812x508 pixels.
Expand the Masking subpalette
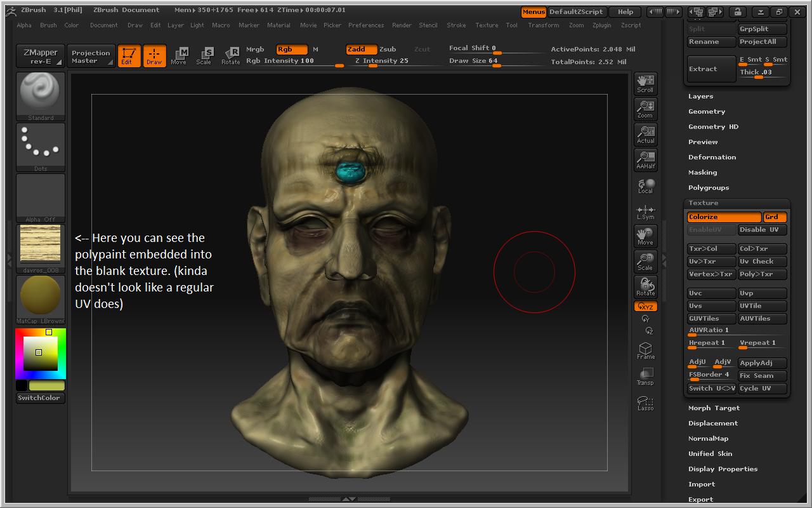pyautogui.click(x=702, y=173)
